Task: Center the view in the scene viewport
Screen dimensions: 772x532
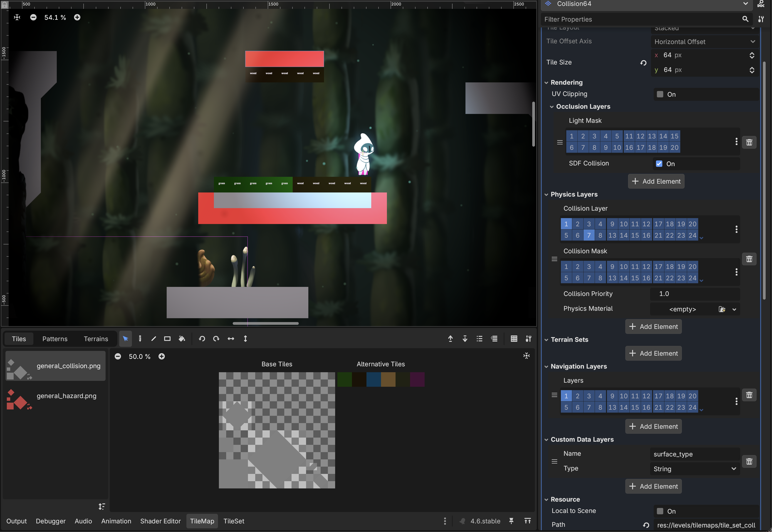Action: point(17,17)
